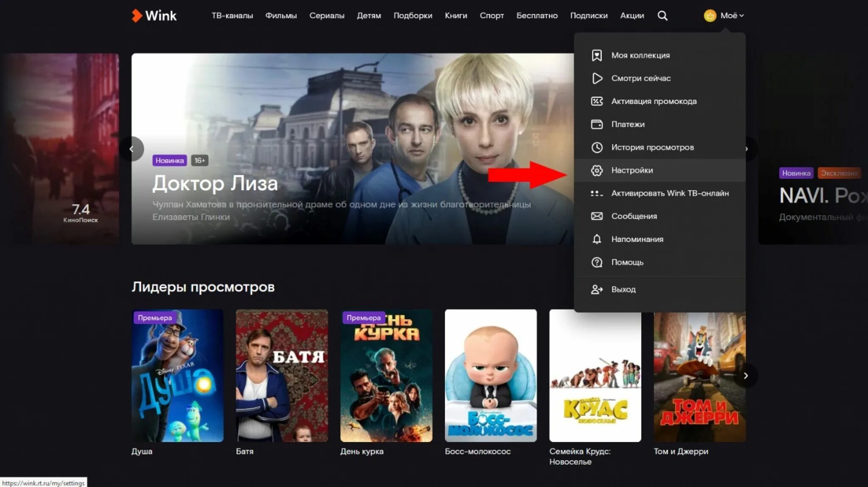Viewport: 868px width, 487px height.
Task: Open the Спорт section
Action: [492, 16]
